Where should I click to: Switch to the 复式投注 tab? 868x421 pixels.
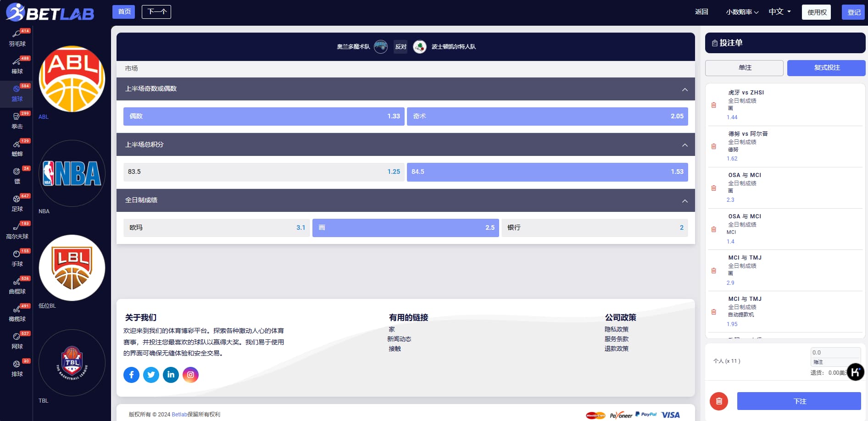(826, 67)
